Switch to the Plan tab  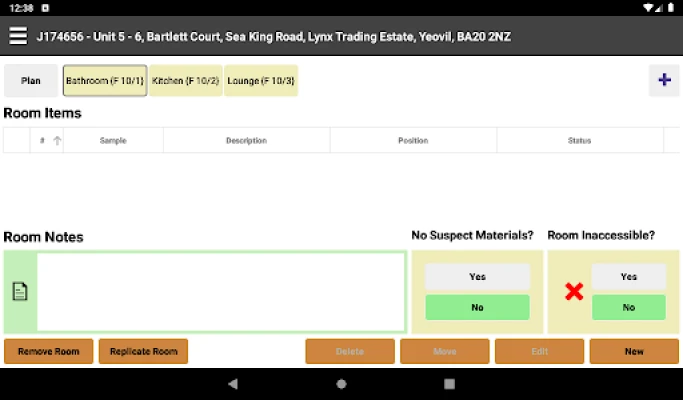(x=31, y=80)
